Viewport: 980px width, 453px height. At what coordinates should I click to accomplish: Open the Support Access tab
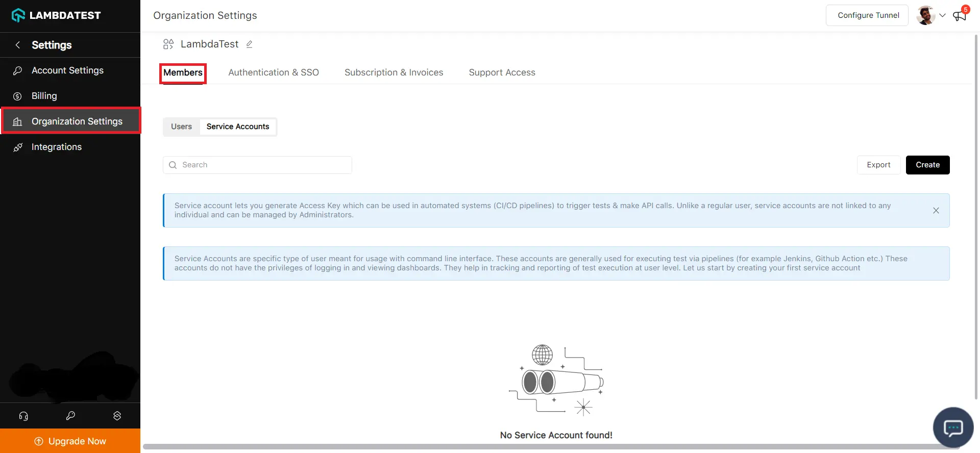pos(502,72)
